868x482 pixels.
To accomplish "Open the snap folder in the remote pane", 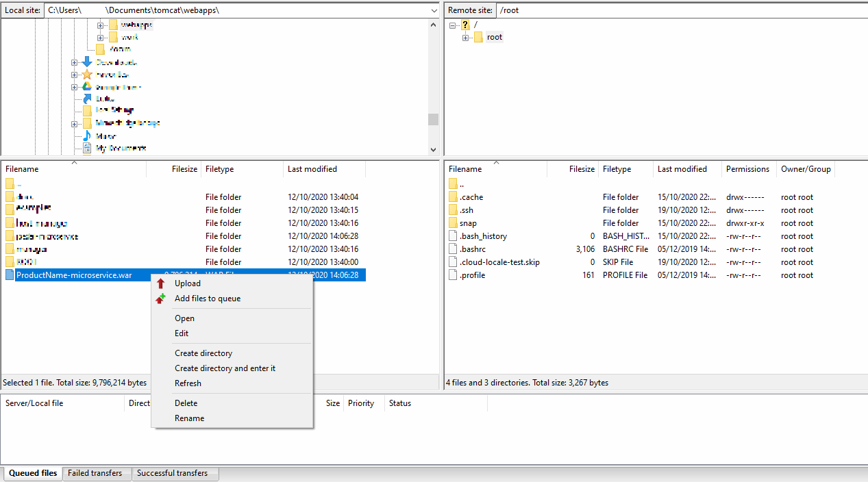I will click(467, 223).
